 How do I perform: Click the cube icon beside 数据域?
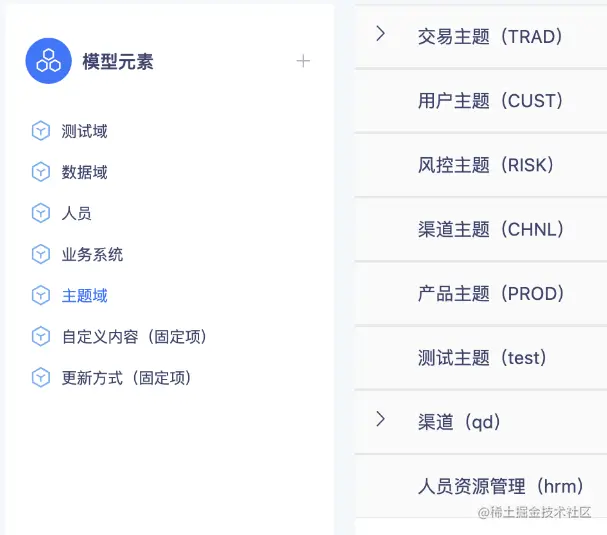41,172
